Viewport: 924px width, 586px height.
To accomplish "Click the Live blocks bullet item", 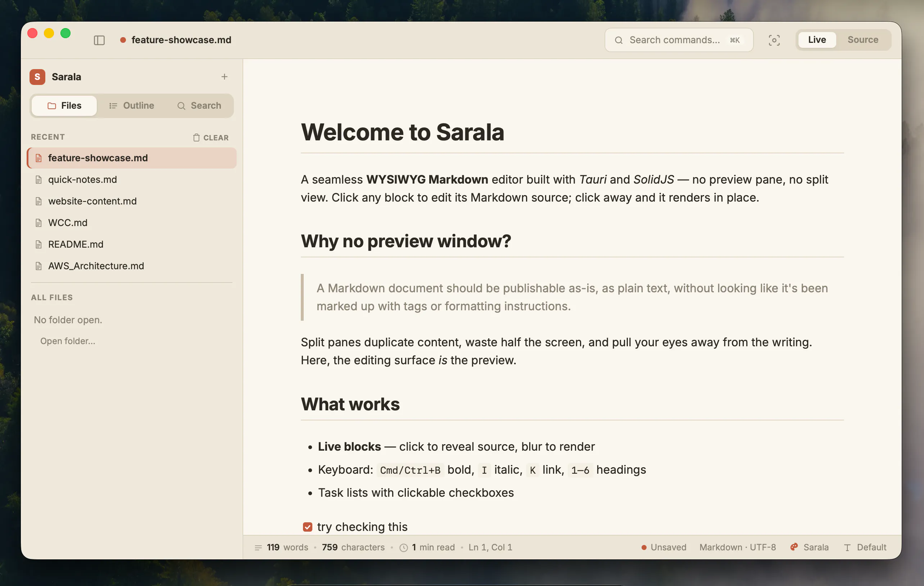I will click(456, 447).
